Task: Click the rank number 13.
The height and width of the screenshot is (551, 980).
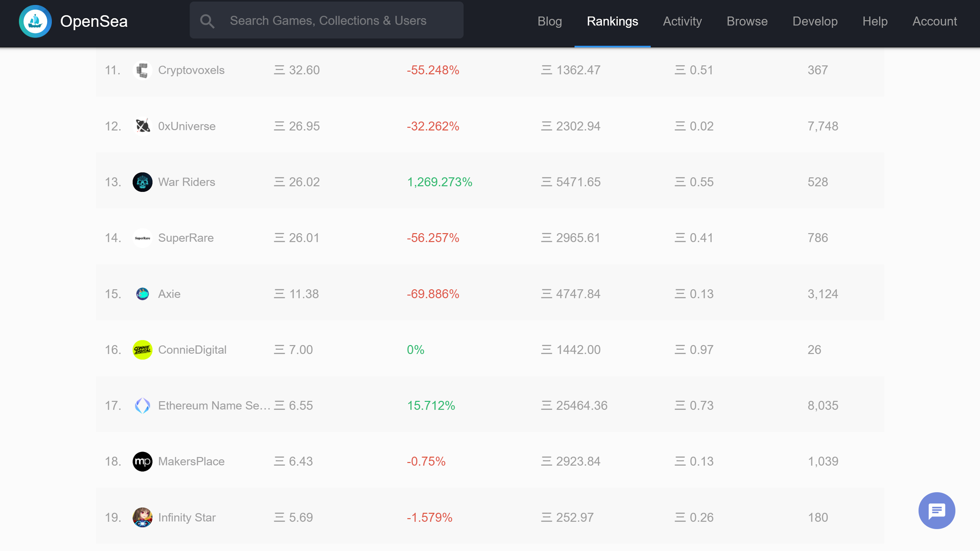Action: tap(113, 182)
